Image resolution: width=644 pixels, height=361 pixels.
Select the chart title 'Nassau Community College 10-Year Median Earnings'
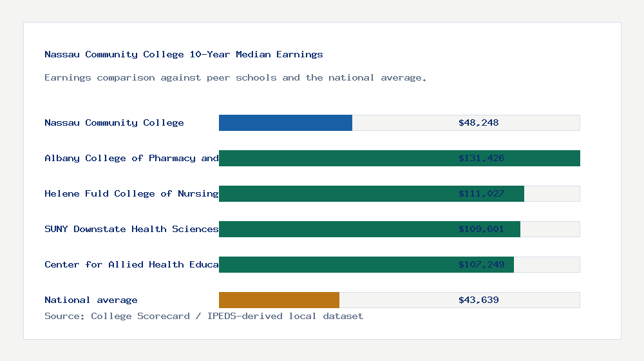pos(184,54)
